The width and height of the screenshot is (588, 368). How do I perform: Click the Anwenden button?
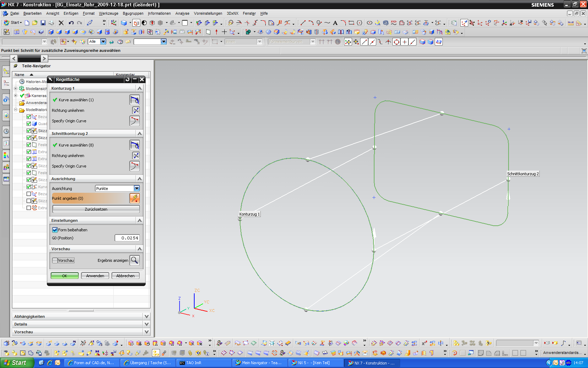[x=95, y=276]
